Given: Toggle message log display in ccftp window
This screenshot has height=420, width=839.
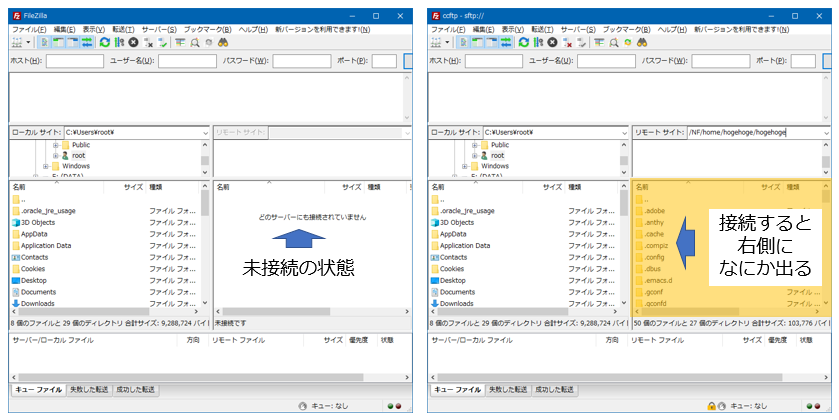Looking at the screenshot, I should point(464,42).
